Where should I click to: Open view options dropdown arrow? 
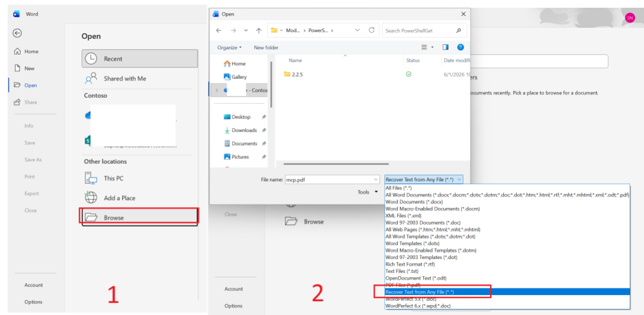coord(433,48)
